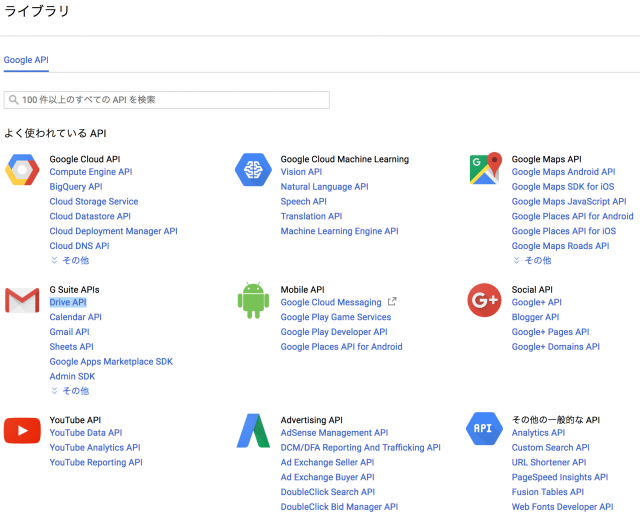The width and height of the screenshot is (640, 524).
Task: Click the Google Cloud hexagon icon
Action: pos(22,169)
